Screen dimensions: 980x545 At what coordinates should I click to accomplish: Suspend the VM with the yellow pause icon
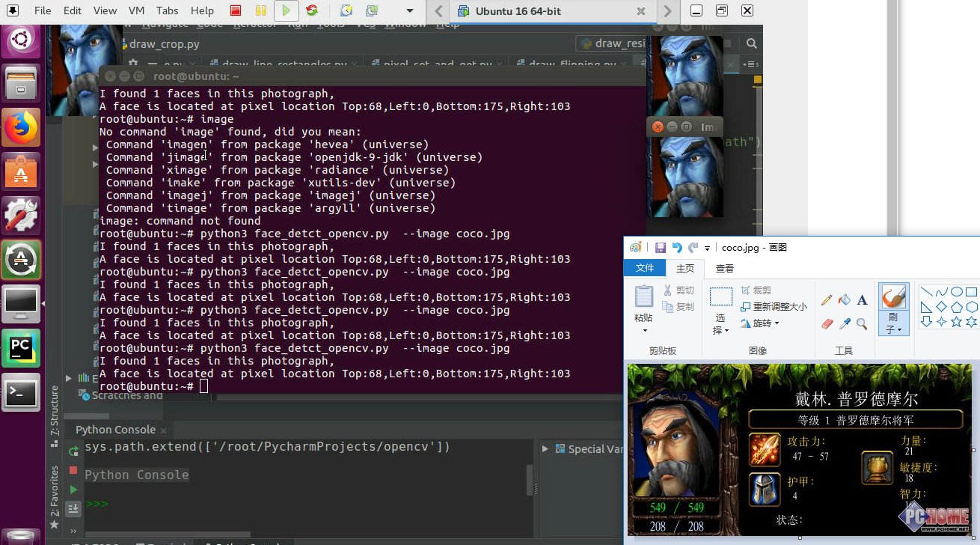(x=260, y=10)
